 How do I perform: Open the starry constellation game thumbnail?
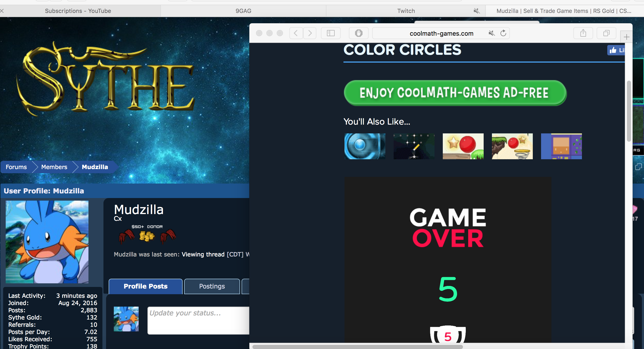pos(414,146)
